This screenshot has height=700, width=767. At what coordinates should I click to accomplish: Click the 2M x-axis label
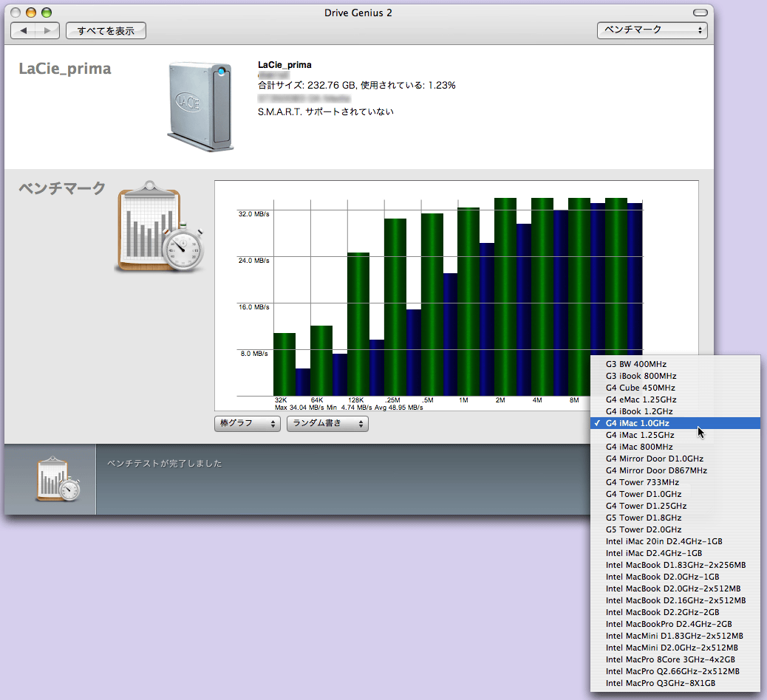click(500, 400)
